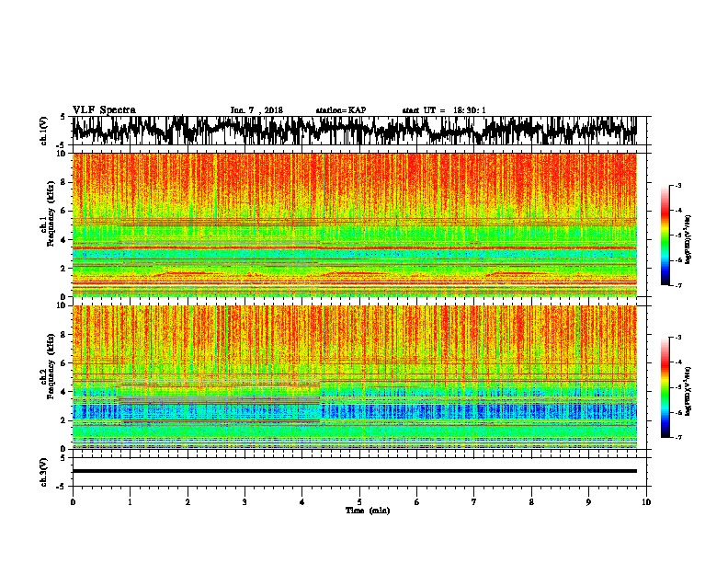Click the "Time (min)" axis label

pyautogui.click(x=368, y=511)
